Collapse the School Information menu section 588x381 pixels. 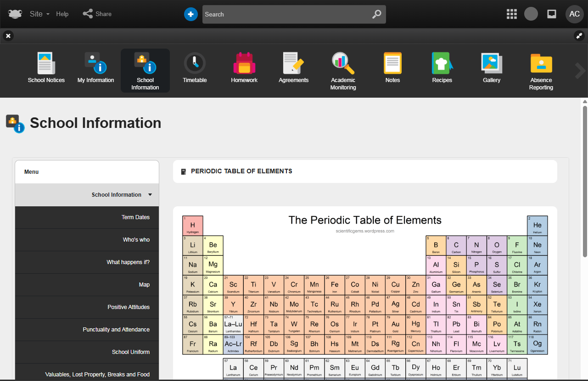(150, 195)
